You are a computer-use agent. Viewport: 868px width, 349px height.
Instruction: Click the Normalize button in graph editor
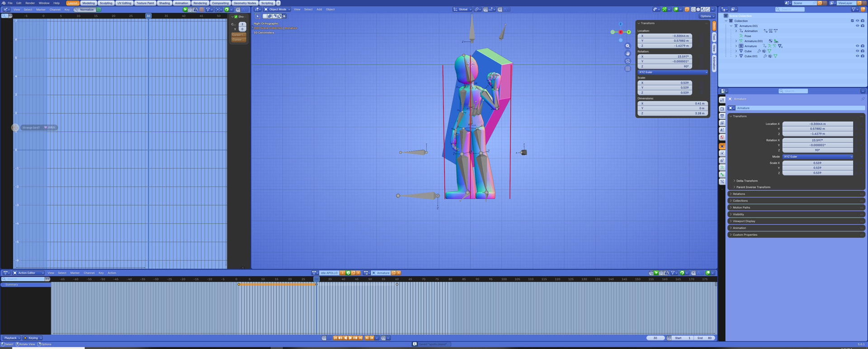coord(87,9)
